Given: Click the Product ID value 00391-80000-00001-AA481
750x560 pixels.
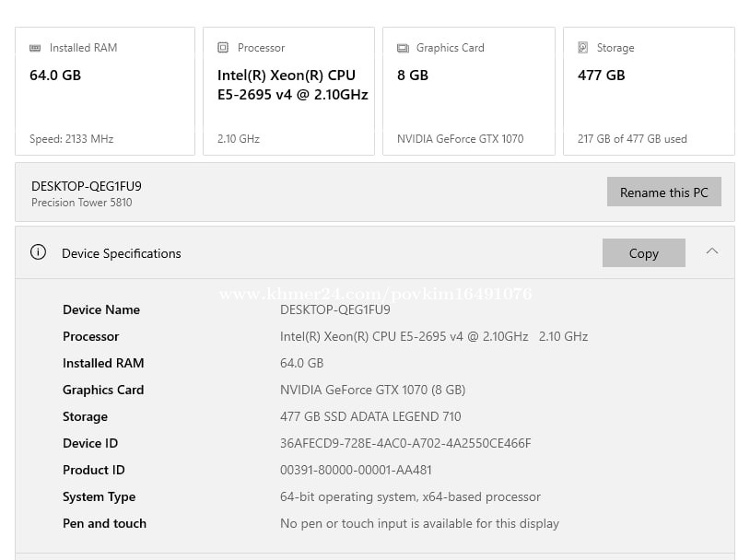Looking at the screenshot, I should coord(356,470).
